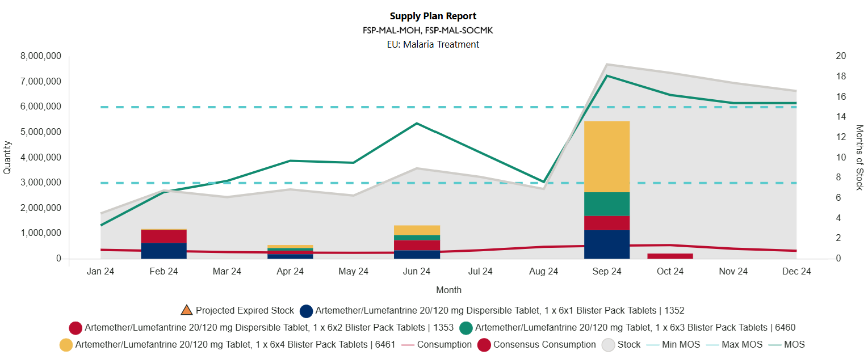This screenshot has width=868, height=355.
Task: Toggle Consumption legend line marker
Action: [x=408, y=345]
